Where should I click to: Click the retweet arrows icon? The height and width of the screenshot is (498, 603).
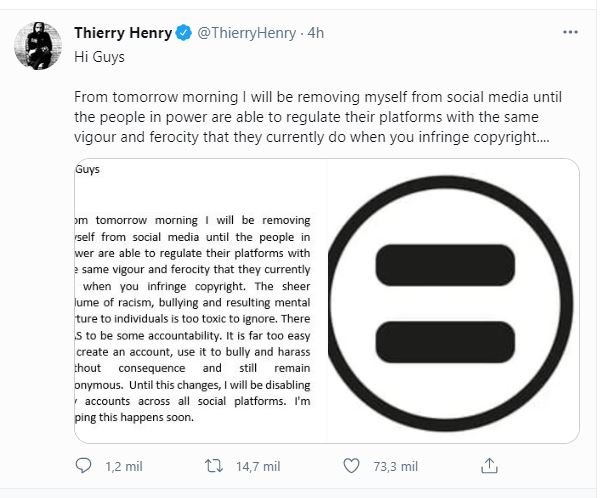pyautogui.click(x=215, y=466)
